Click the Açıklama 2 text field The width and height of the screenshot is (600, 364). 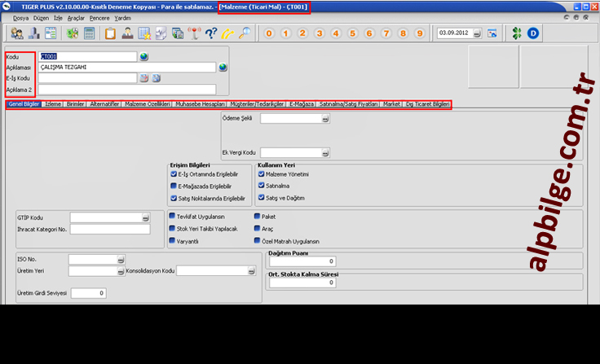[x=126, y=89]
